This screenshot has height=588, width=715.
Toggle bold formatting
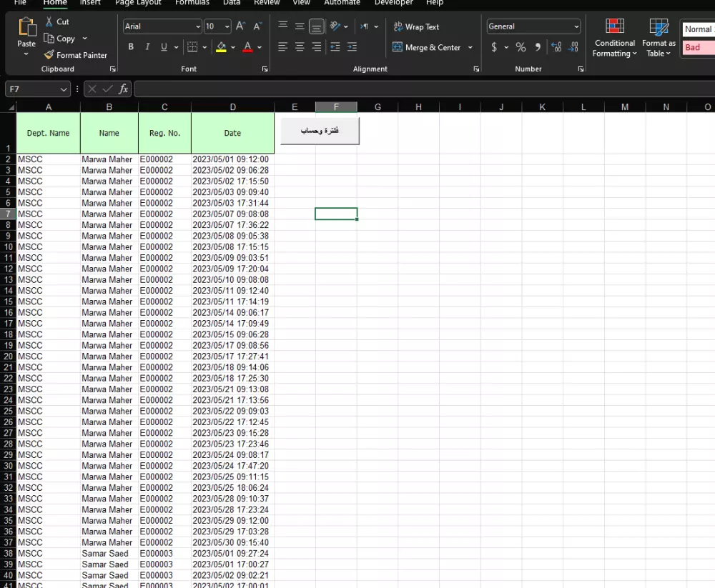[x=131, y=46]
